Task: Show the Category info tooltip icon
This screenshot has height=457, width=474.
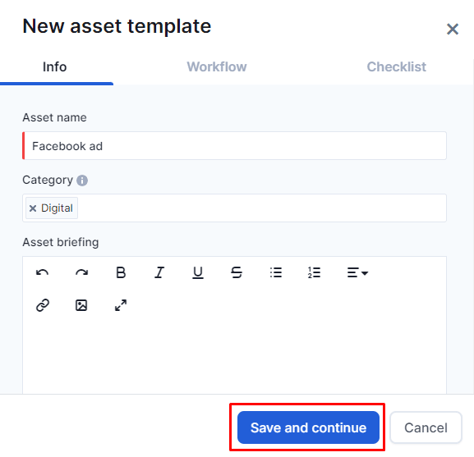Action: click(x=82, y=180)
